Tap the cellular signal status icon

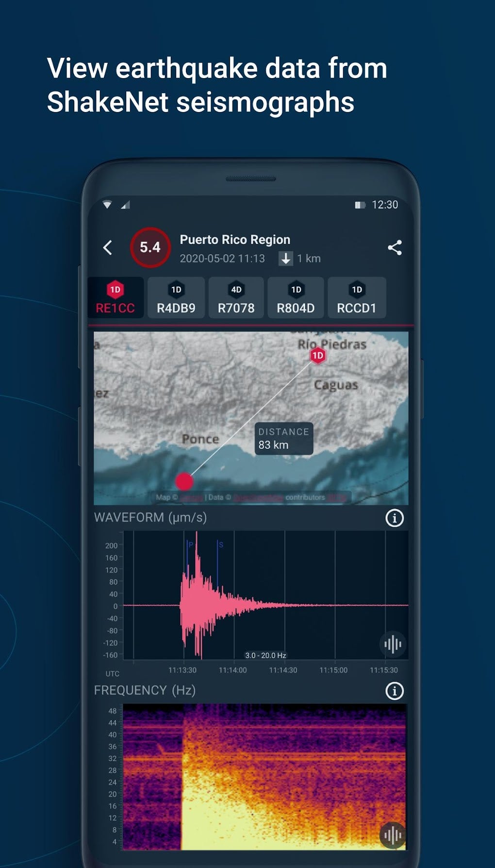pos(125,205)
